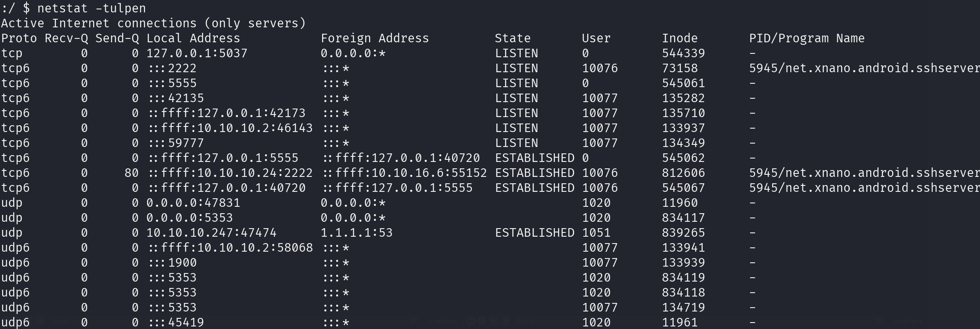Click the ::ffff:10.10.16.6:55152 foreign address
The width and height of the screenshot is (980, 329).
point(404,173)
